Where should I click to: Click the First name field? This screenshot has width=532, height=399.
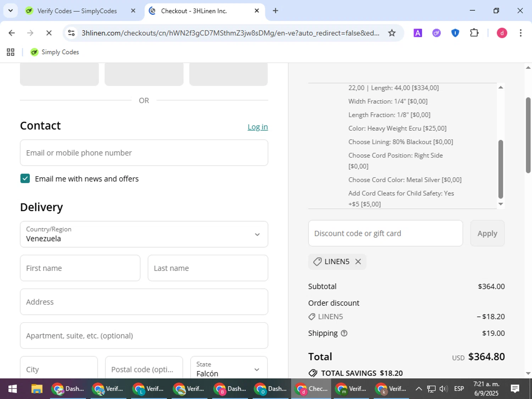point(80,268)
